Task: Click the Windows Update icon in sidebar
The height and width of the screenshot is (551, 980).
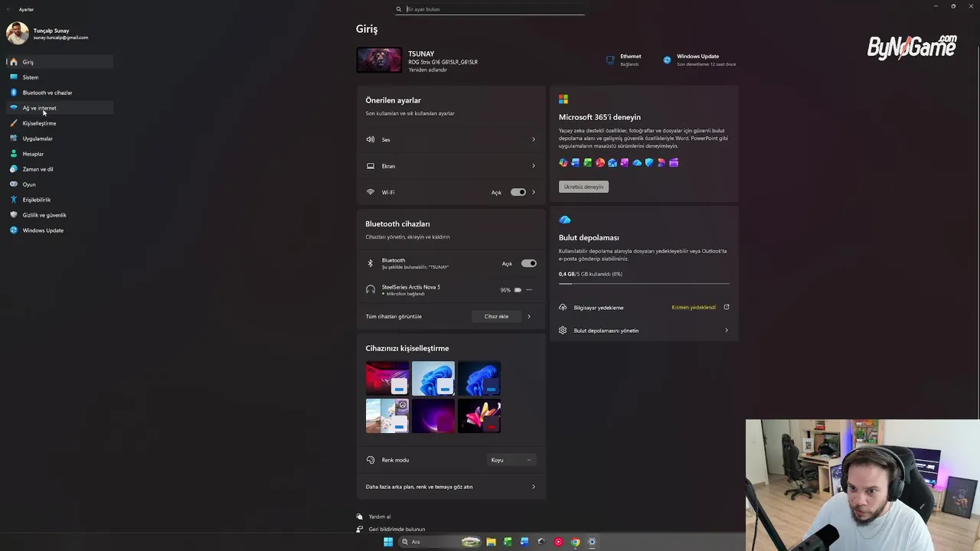Action: [x=14, y=230]
